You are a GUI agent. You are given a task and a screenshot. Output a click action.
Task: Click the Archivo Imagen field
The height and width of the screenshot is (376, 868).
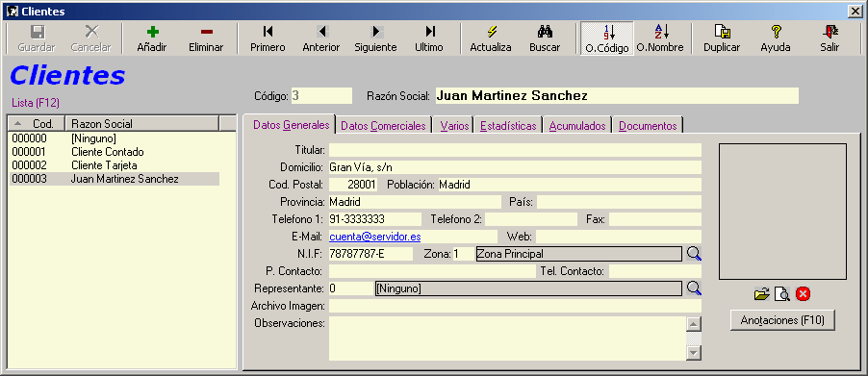coord(515,306)
